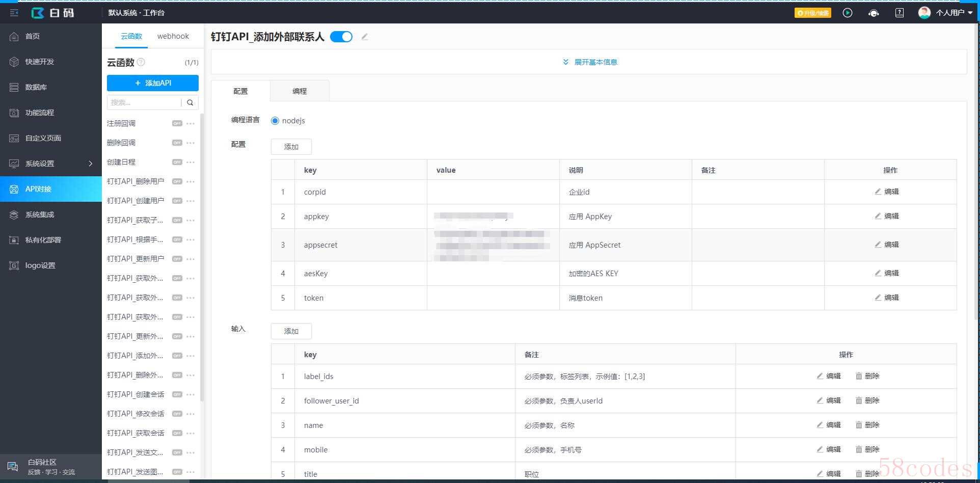Click the play video icon in header
The image size is (980, 483).
click(x=848, y=13)
